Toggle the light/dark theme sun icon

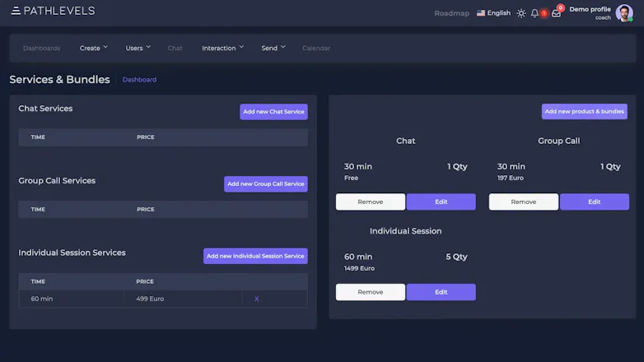click(521, 13)
